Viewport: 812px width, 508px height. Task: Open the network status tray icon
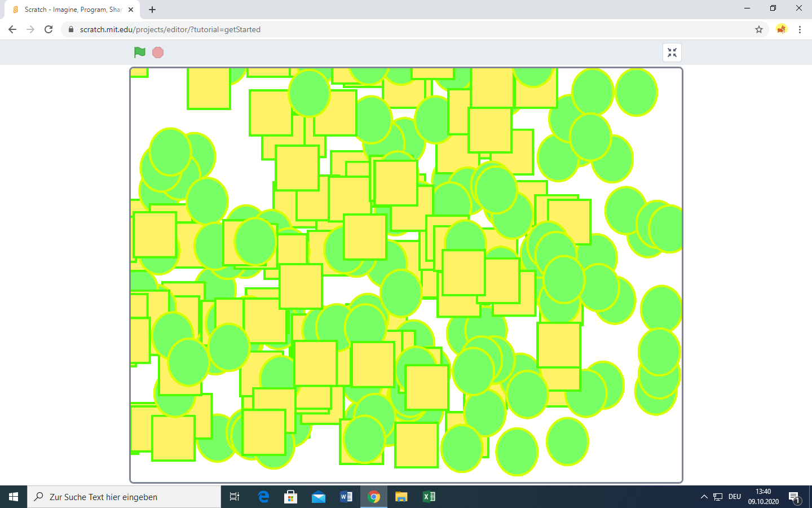[718, 497]
